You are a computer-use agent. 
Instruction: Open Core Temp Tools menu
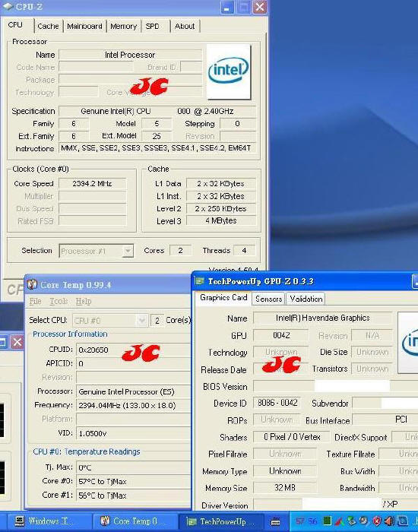pyautogui.click(x=59, y=301)
